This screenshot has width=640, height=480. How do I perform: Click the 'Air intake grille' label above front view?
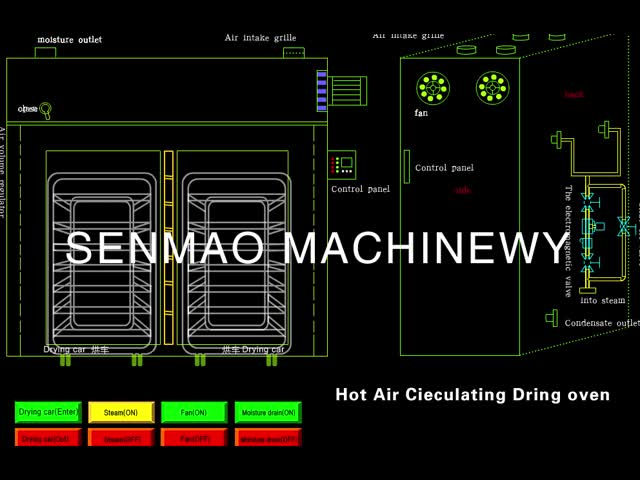point(260,38)
